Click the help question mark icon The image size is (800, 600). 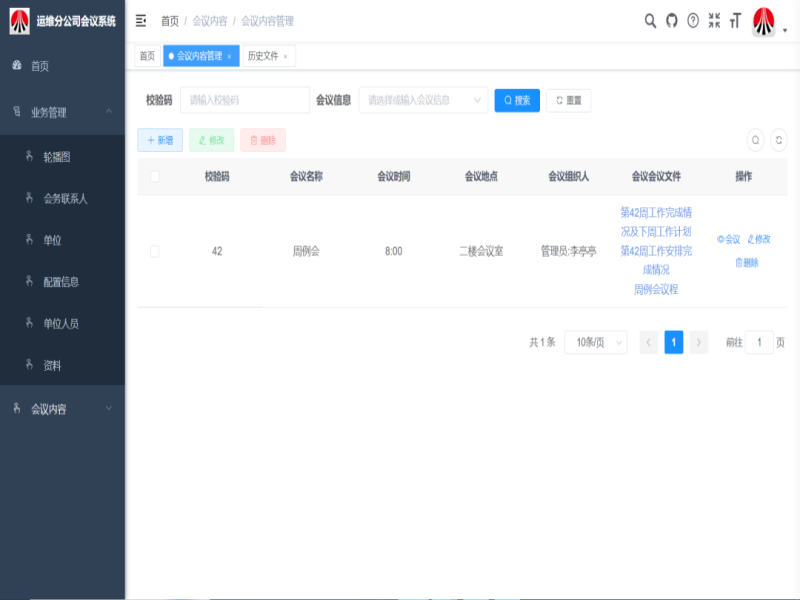tap(693, 21)
